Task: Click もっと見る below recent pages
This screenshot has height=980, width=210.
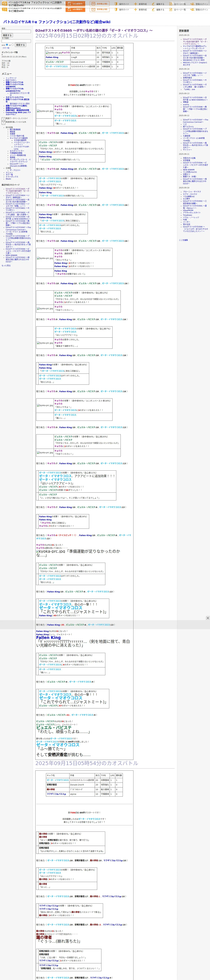Action: pyautogui.click(x=6, y=266)
